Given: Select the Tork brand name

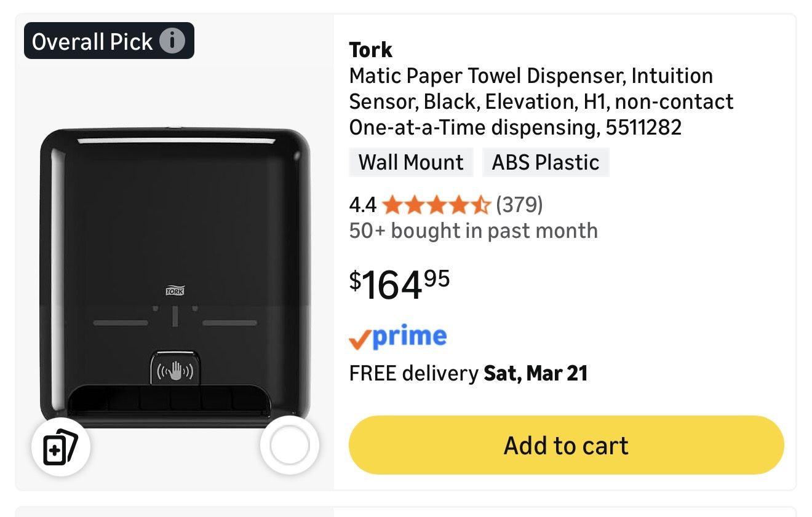Looking at the screenshot, I should coord(370,50).
